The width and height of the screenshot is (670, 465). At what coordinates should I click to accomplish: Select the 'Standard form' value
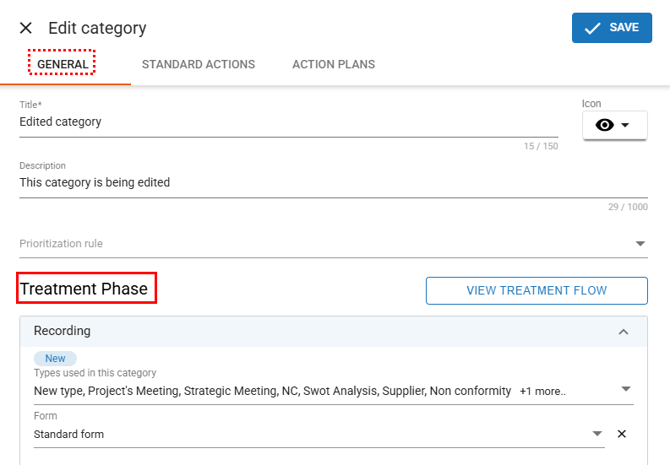(x=69, y=434)
